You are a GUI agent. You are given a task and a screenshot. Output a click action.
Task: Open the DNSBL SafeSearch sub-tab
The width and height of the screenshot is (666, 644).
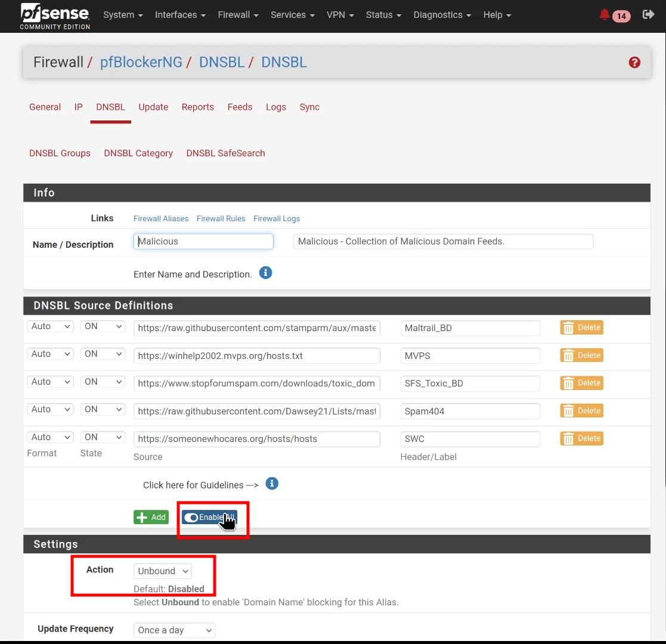click(225, 153)
